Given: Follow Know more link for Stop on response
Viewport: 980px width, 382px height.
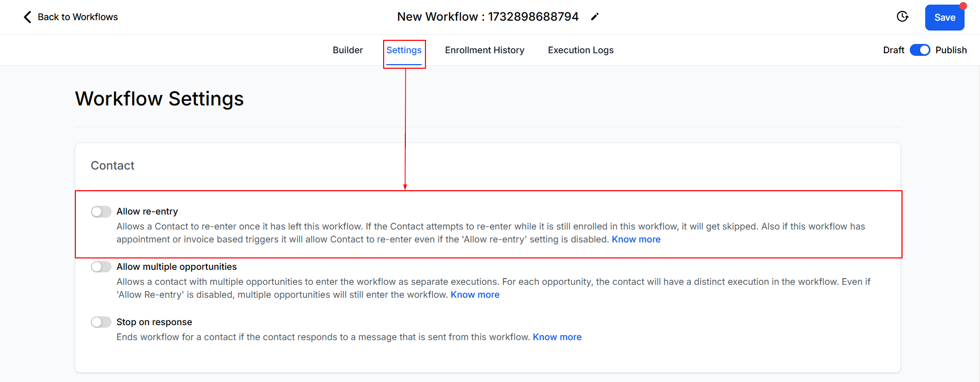Looking at the screenshot, I should coord(557,337).
